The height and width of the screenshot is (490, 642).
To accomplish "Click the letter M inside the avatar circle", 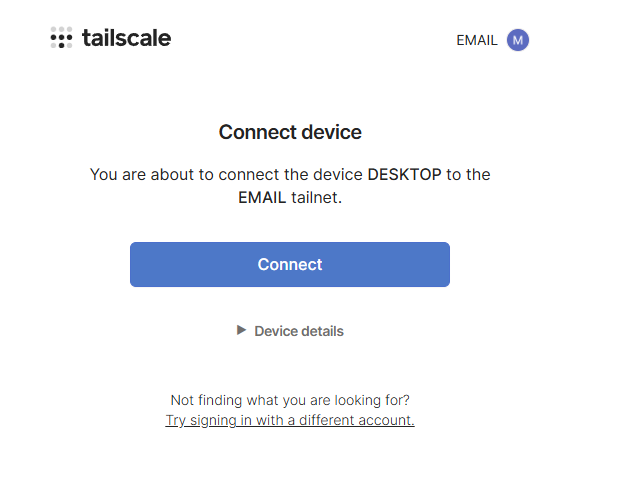I will 517,40.
